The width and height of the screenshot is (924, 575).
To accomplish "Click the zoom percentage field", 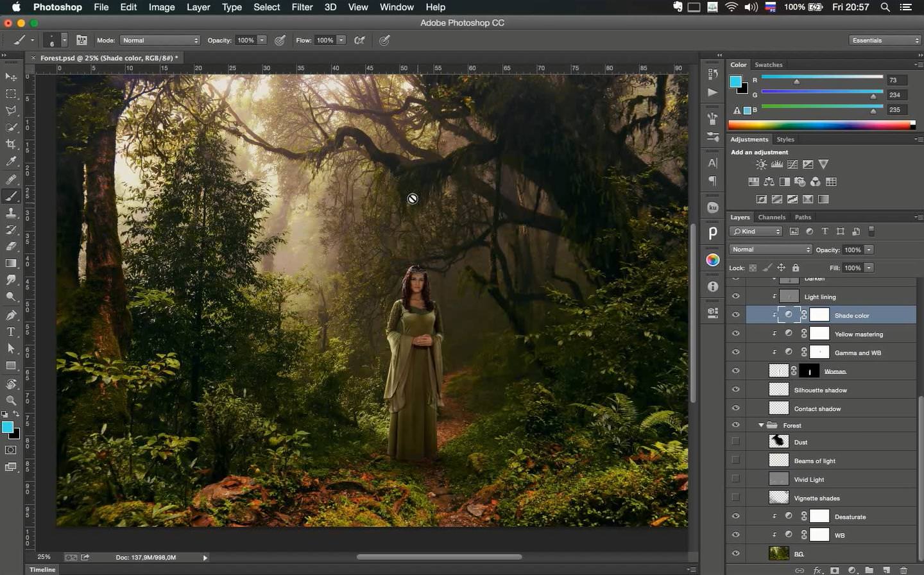I will pyautogui.click(x=44, y=557).
